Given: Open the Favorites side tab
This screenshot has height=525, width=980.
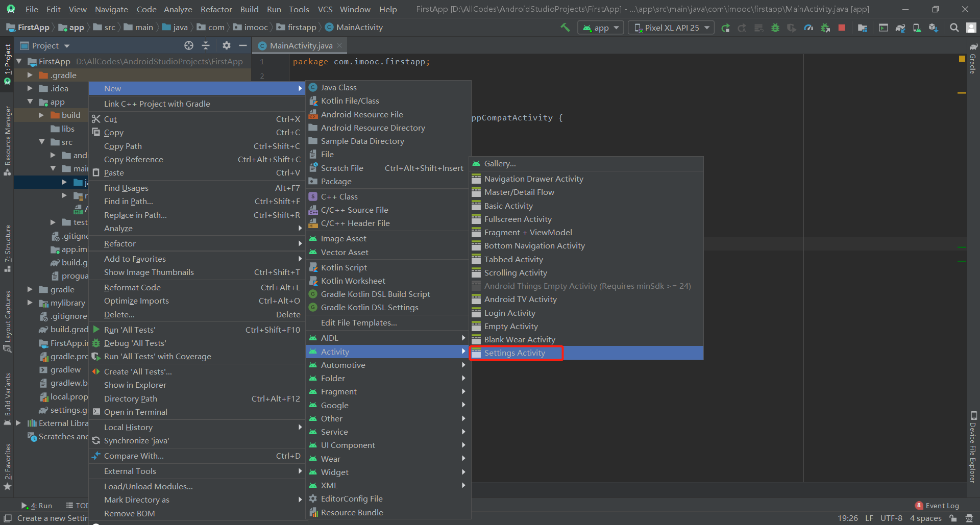Looking at the screenshot, I should coord(7,466).
